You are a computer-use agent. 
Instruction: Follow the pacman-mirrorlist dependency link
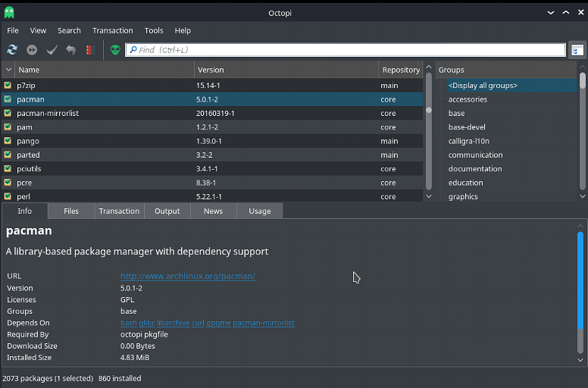[264, 323]
